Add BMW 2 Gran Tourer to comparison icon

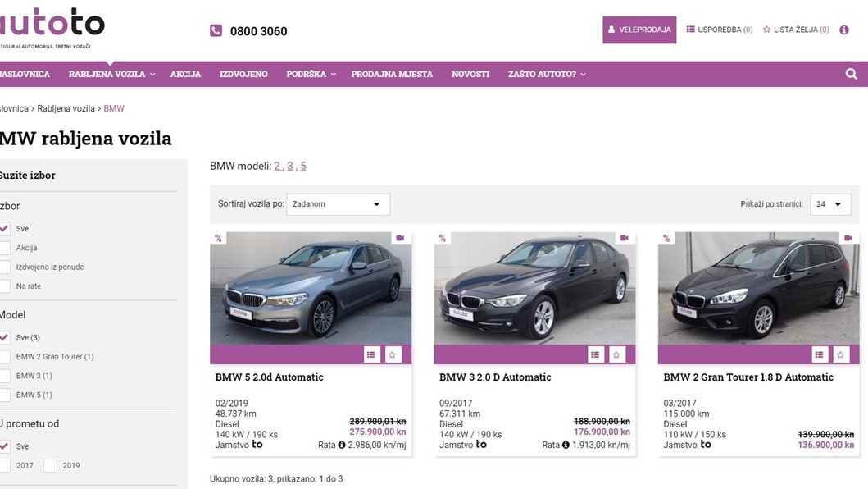click(820, 354)
